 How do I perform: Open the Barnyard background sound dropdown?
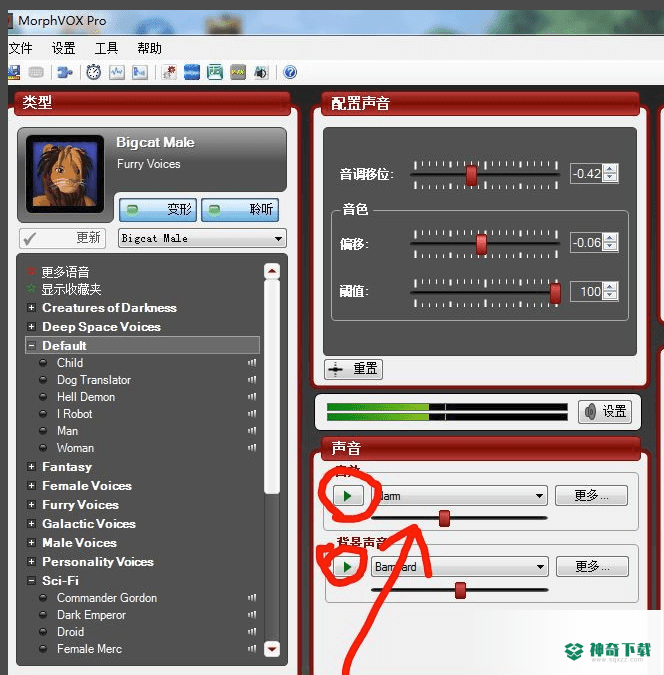(x=459, y=567)
